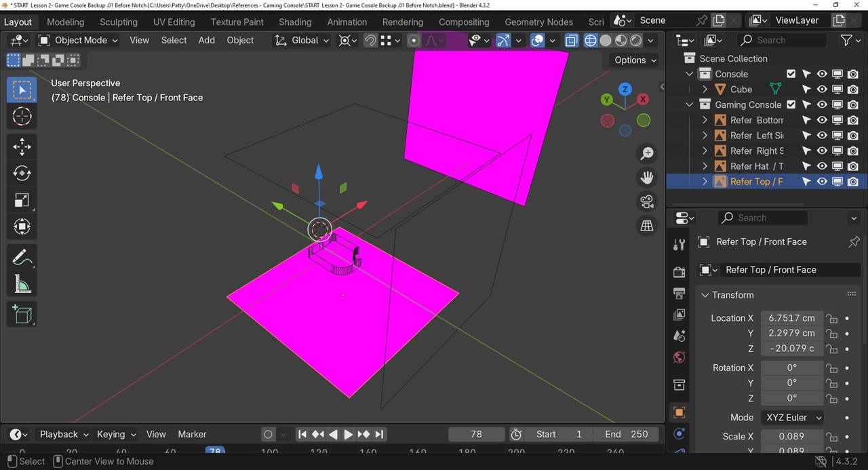The image size is (868, 470).
Task: Open viewport Options dropdown
Action: tap(635, 60)
